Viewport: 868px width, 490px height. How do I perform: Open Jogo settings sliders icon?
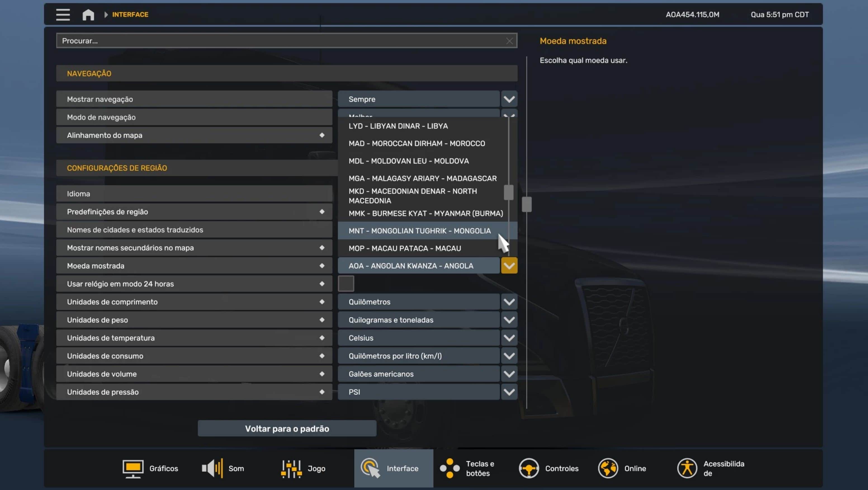tap(291, 468)
